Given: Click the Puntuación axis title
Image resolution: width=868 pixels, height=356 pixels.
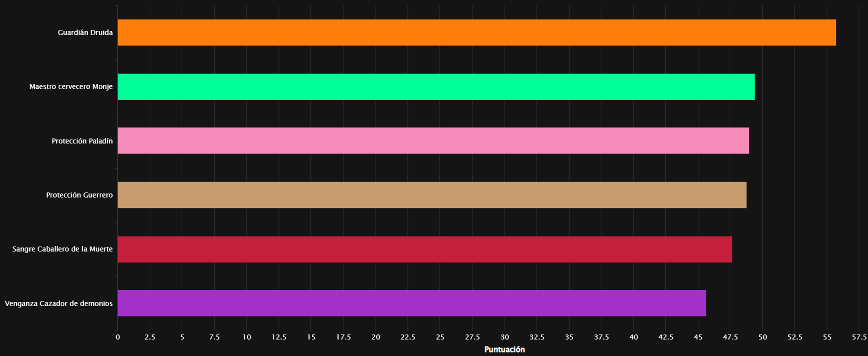Looking at the screenshot, I should (x=504, y=349).
